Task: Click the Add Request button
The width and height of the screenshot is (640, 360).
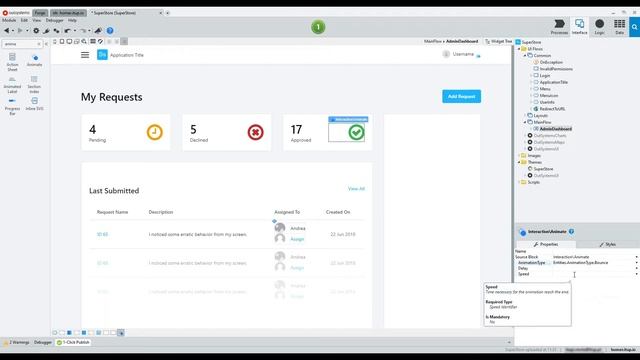Action: click(461, 96)
